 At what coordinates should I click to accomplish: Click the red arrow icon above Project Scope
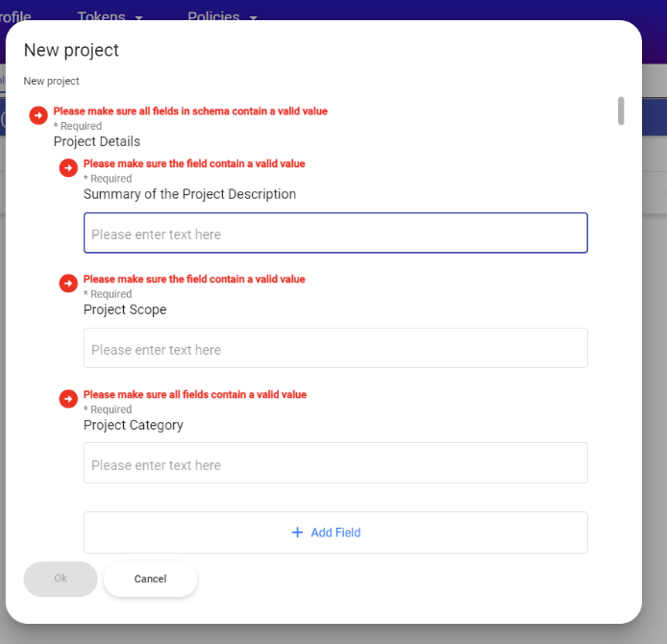click(x=68, y=284)
